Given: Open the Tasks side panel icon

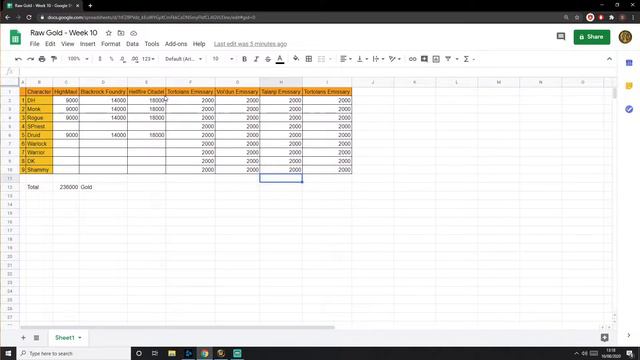Looking at the screenshot, I should 629,109.
